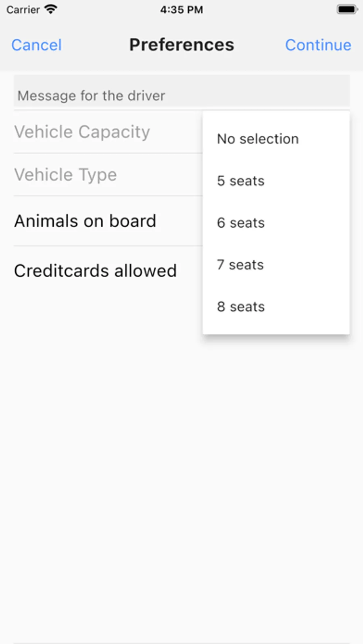
Task: Toggle the Animals on board row
Action: point(85,221)
